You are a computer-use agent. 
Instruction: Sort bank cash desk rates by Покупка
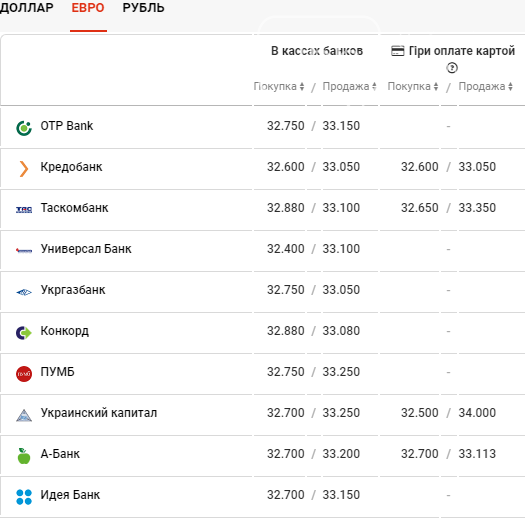[x=279, y=86]
